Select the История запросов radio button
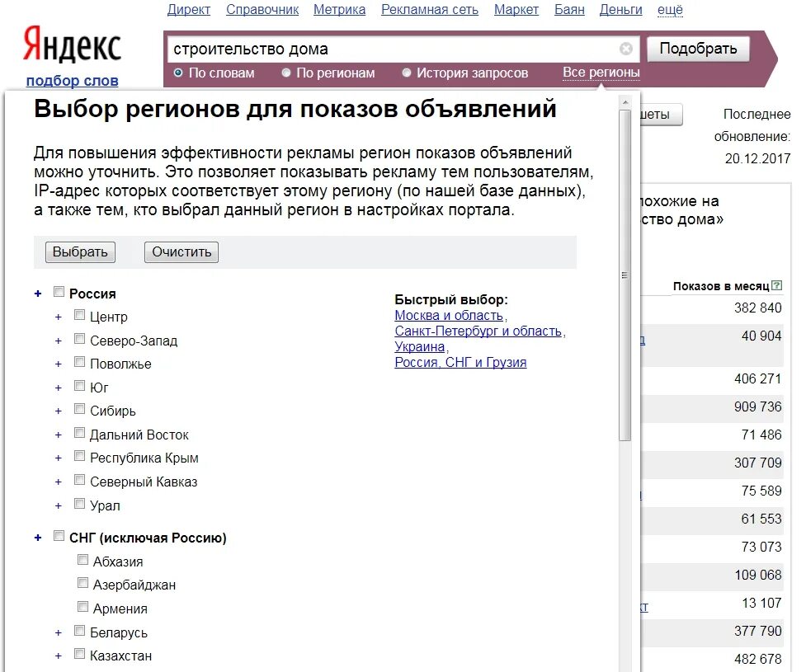 tap(407, 73)
